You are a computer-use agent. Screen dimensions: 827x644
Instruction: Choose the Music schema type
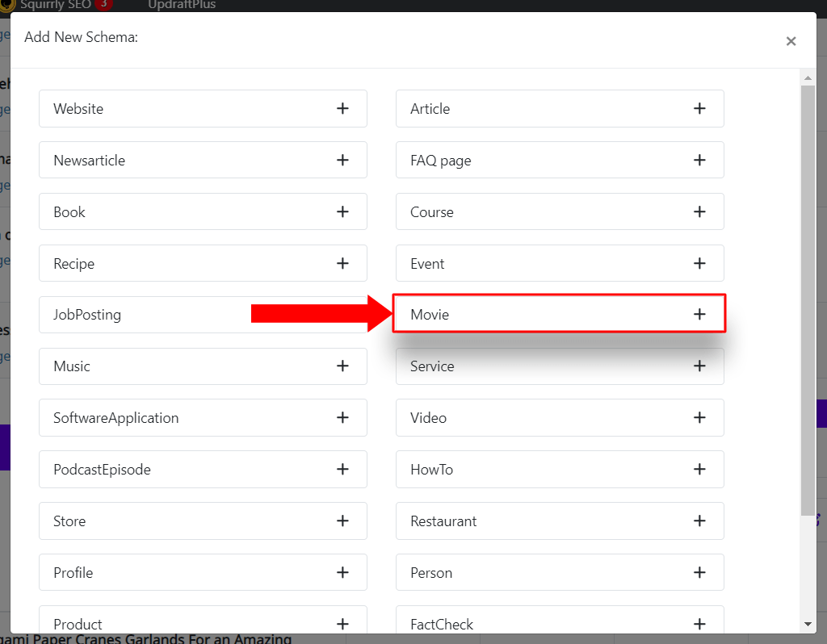coord(203,366)
